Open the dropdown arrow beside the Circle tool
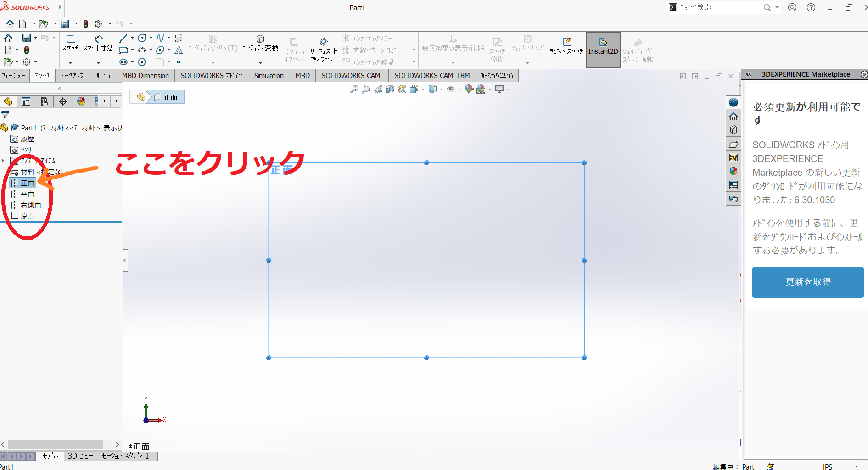The image size is (868, 470). [x=151, y=38]
